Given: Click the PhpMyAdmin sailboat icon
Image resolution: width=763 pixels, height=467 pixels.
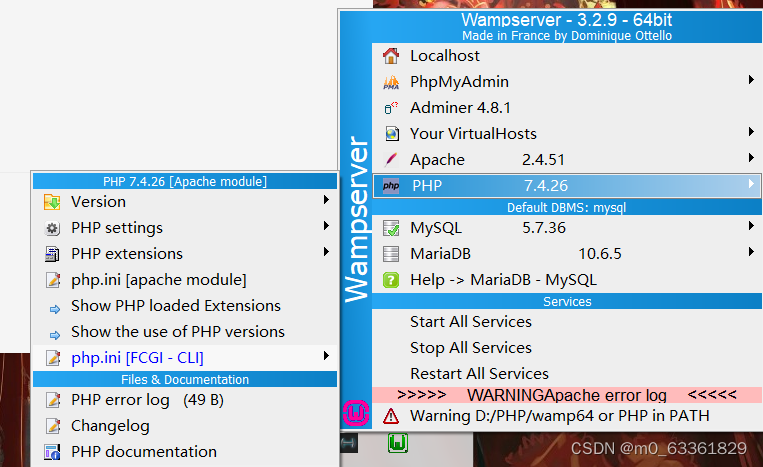Looking at the screenshot, I should tap(391, 82).
